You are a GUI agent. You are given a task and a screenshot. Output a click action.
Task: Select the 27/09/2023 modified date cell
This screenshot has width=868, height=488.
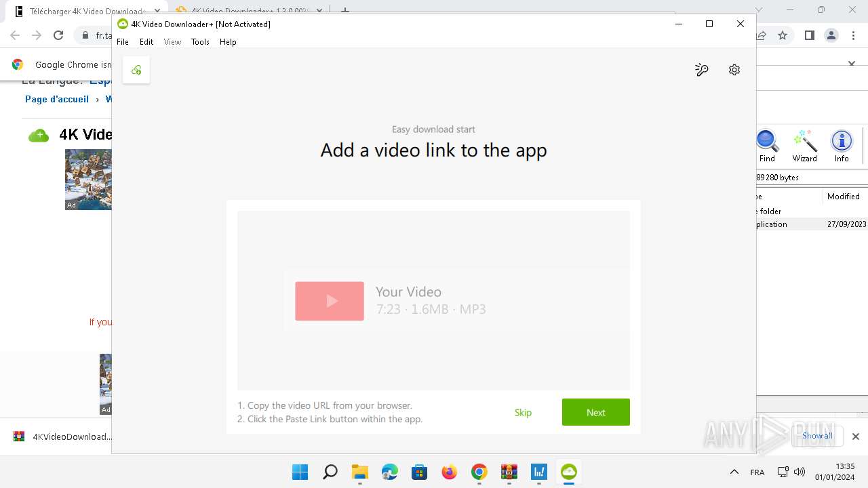coord(846,224)
